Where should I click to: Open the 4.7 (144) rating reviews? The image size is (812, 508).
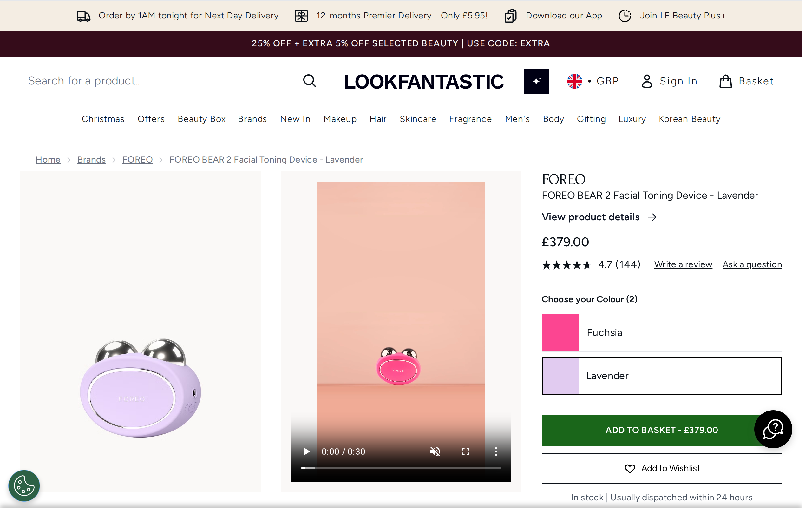[619, 264]
